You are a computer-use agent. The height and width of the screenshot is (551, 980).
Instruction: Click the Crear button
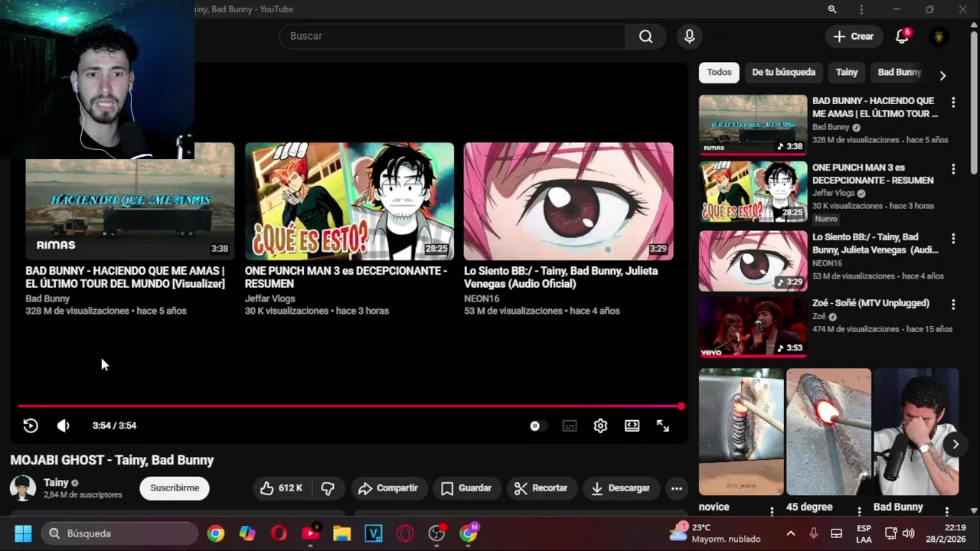[854, 36]
